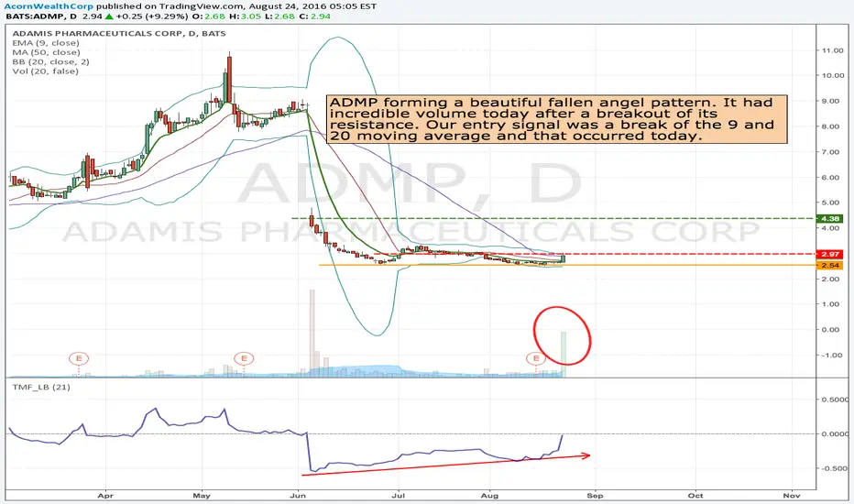Select the red 2.97 price label
854x504 pixels.
pyautogui.click(x=830, y=255)
